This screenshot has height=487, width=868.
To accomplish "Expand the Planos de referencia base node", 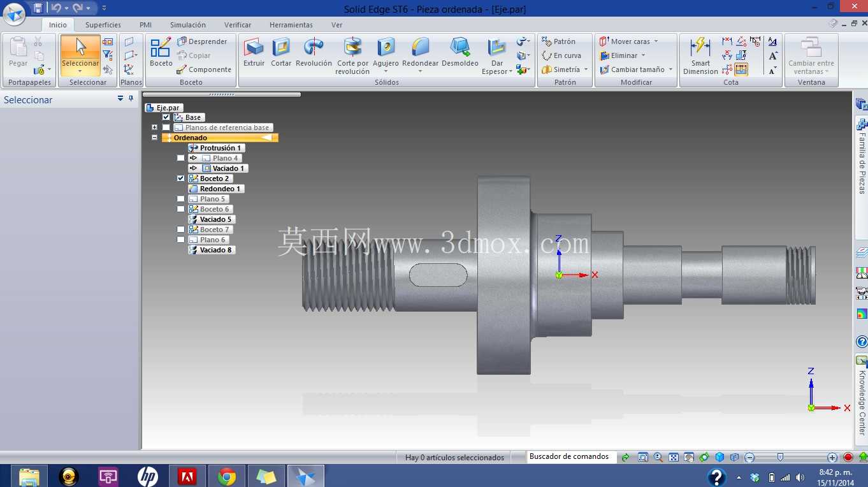I will click(x=154, y=127).
